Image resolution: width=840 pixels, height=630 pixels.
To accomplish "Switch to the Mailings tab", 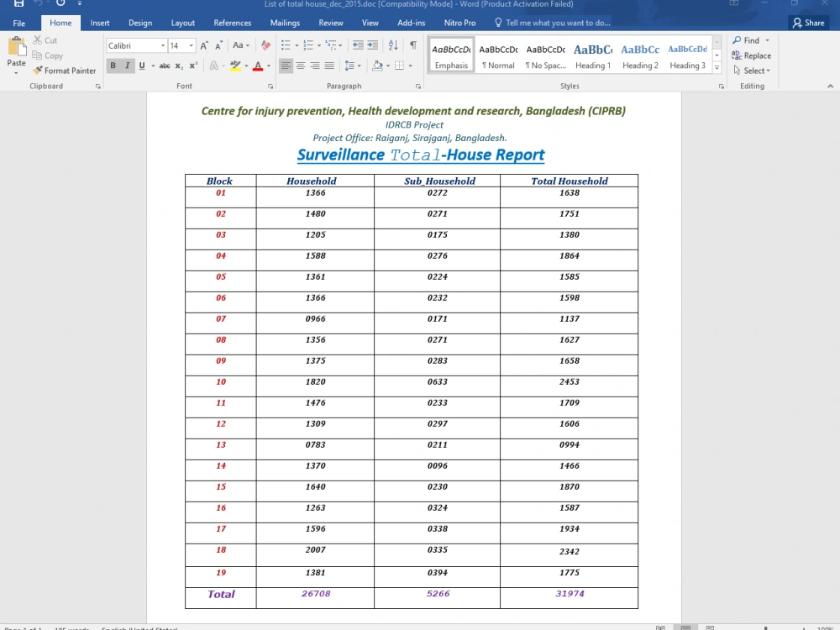I will [285, 23].
